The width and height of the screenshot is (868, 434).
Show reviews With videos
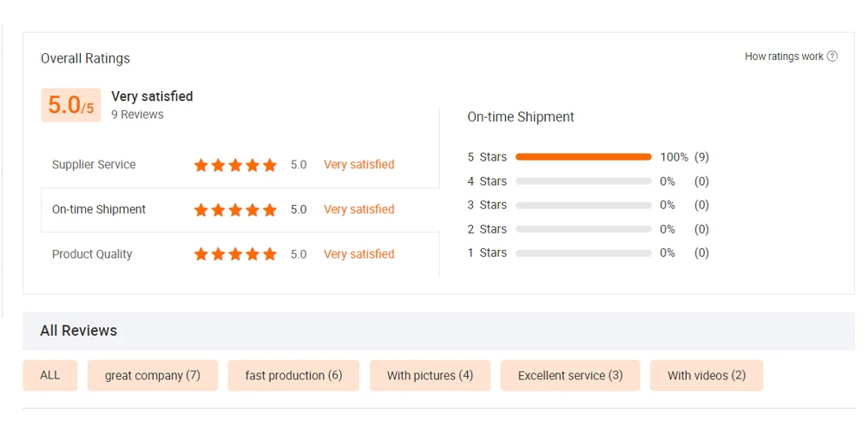click(707, 376)
